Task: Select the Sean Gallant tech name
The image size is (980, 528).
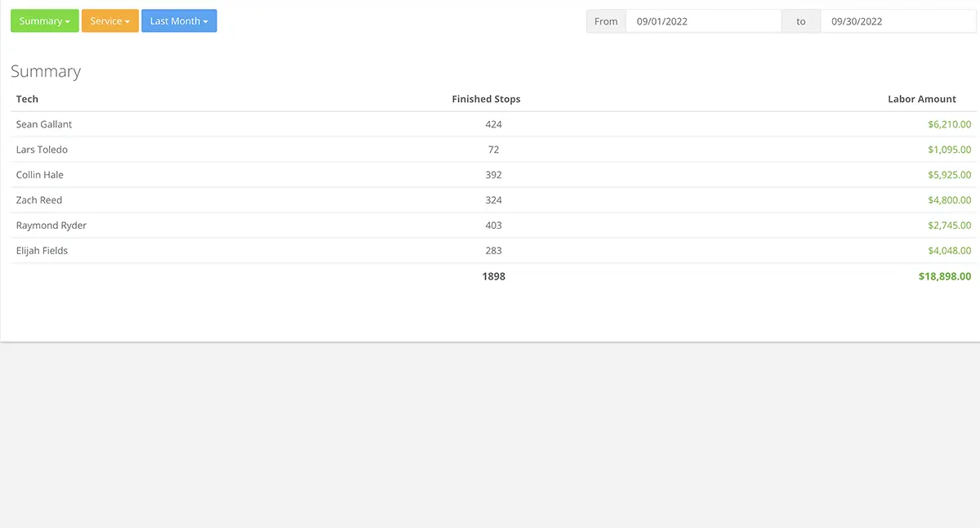Action: pos(44,124)
